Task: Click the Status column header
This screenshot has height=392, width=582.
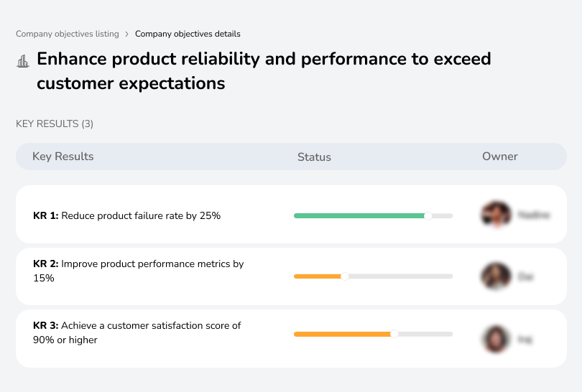Action: [x=314, y=157]
